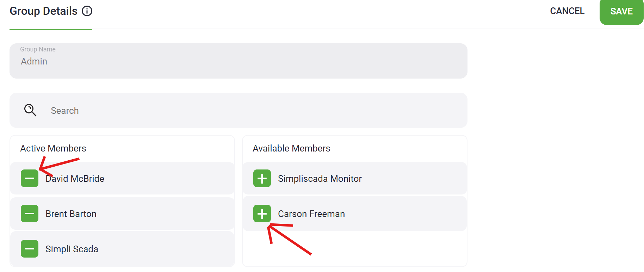Select Simpli Scada member name

tap(72, 249)
